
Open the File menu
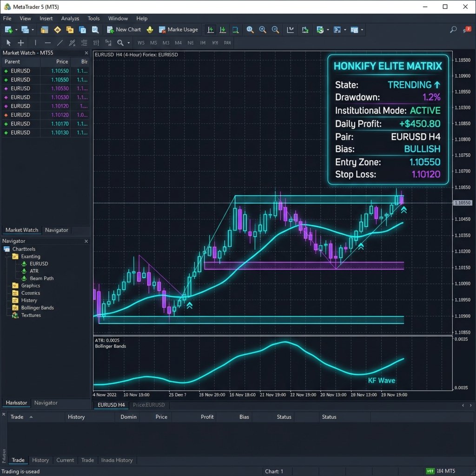point(7,19)
